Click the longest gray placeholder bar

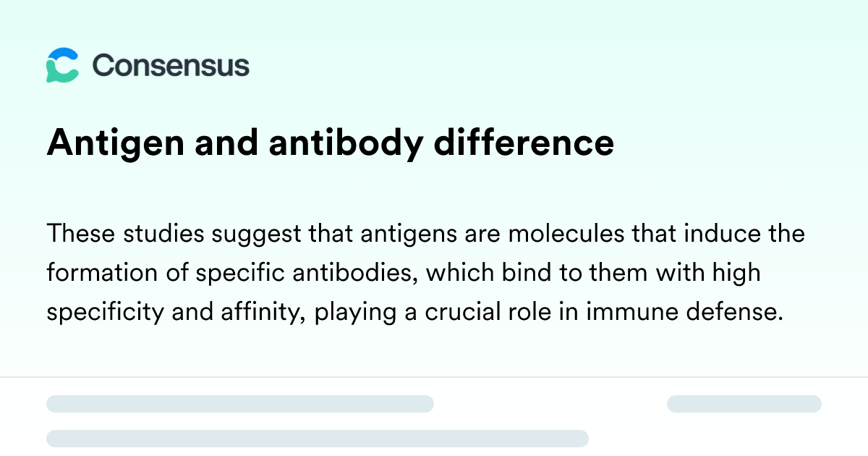[x=318, y=438]
